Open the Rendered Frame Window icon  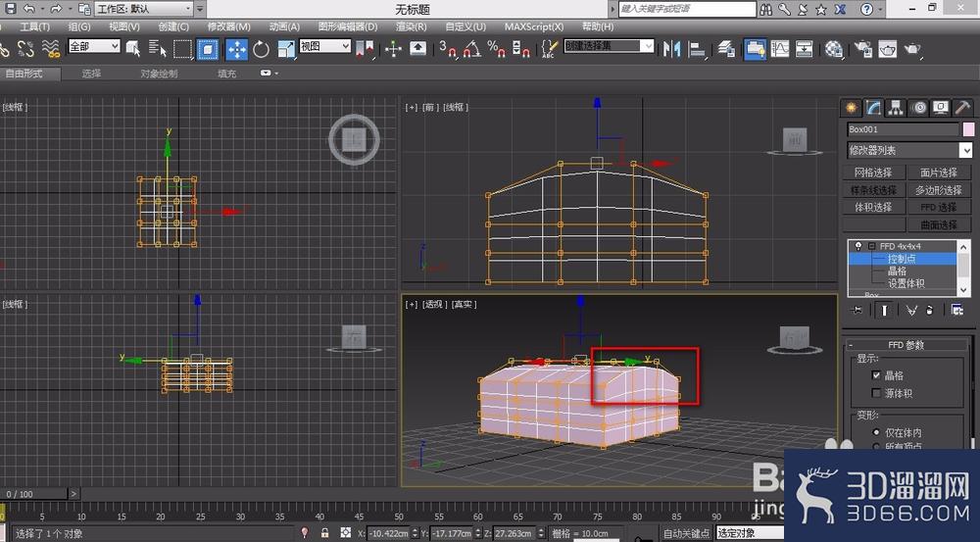pos(888,49)
